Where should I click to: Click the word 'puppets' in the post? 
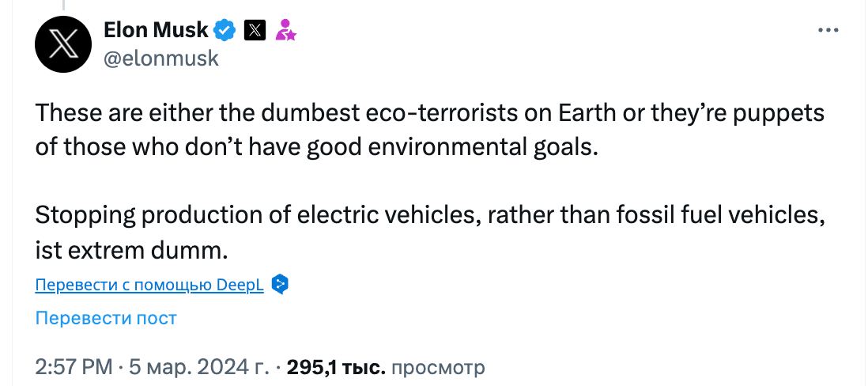tap(779, 114)
